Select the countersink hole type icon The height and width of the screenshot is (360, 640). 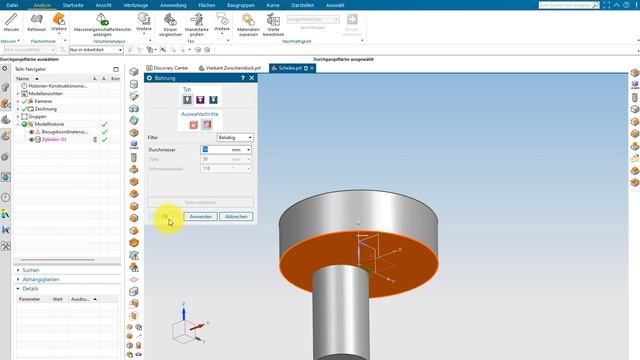click(x=213, y=100)
